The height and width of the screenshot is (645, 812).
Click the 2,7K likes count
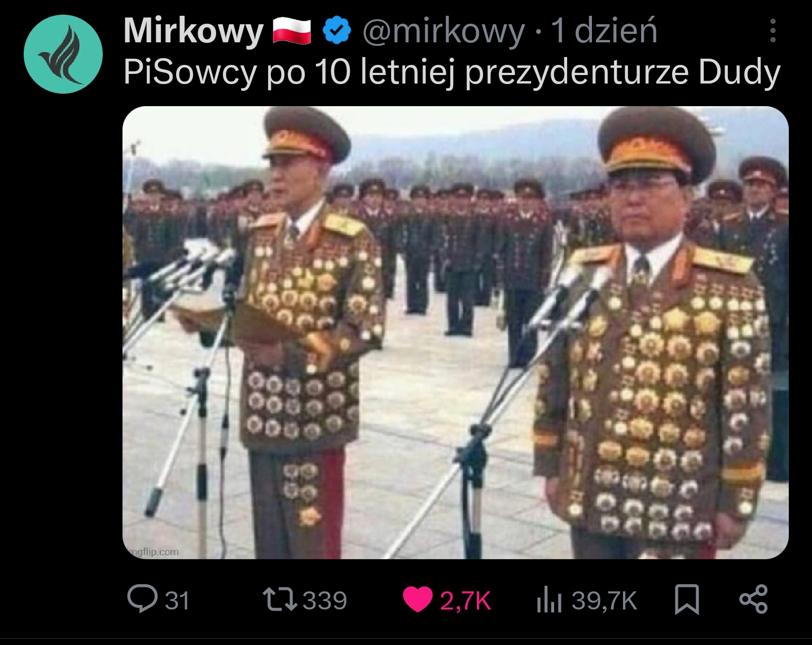click(x=466, y=600)
